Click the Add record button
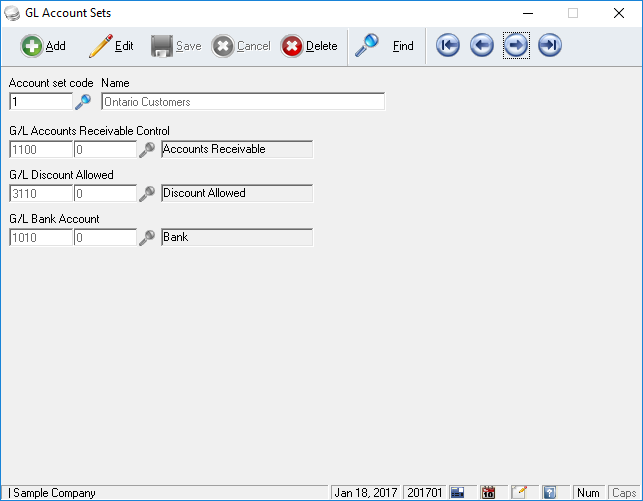Screen dimensions: 643x501 click(43, 46)
